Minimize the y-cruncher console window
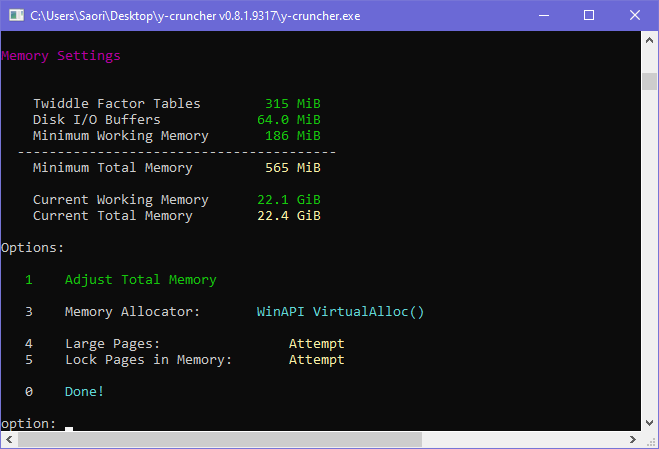 point(542,16)
